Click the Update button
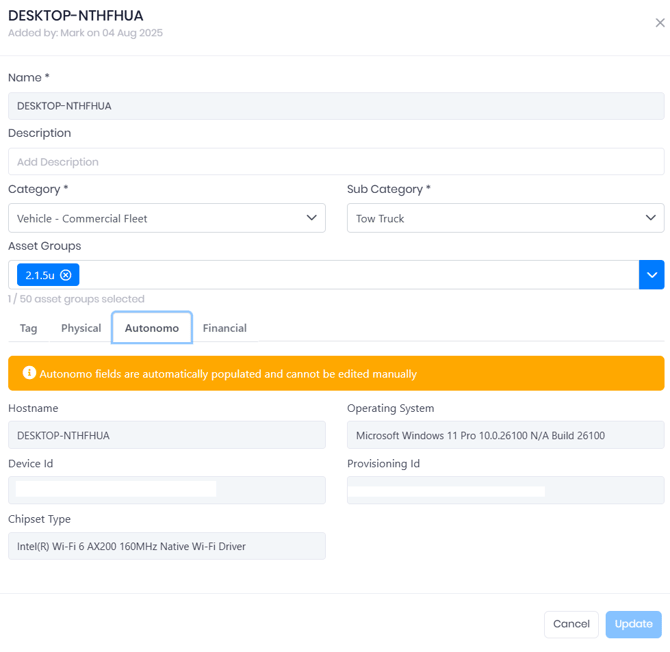The width and height of the screenshot is (670, 652). (633, 624)
